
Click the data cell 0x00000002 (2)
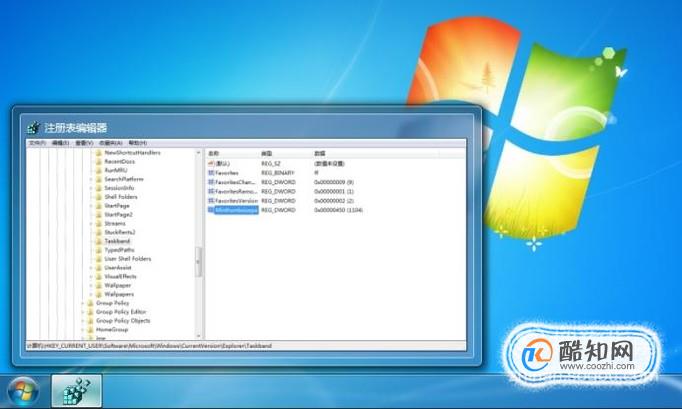coord(334,201)
